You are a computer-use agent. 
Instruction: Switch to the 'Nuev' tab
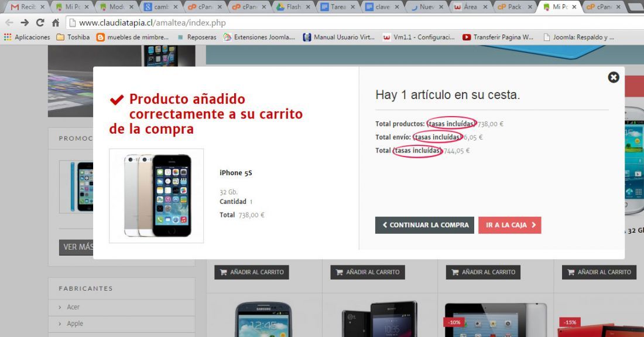[x=427, y=6]
